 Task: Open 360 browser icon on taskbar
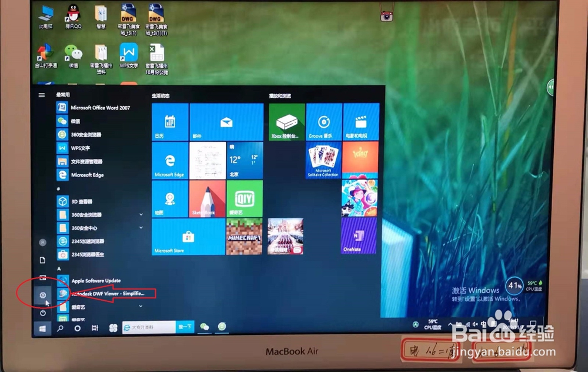pyautogui.click(x=222, y=326)
